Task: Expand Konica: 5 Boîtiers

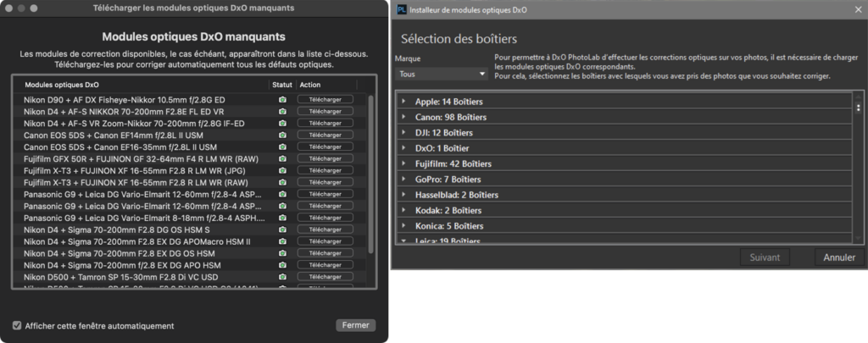Action: [403, 225]
